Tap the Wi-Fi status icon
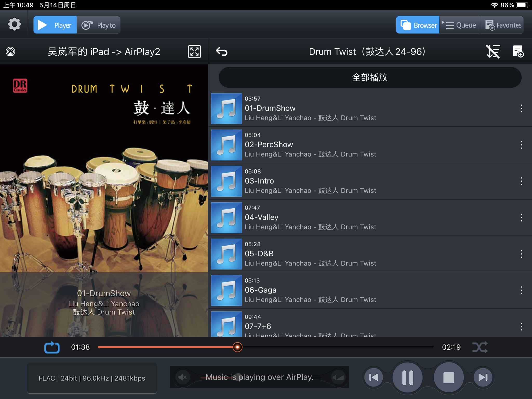Image resolution: width=532 pixels, height=399 pixels. [494, 5]
